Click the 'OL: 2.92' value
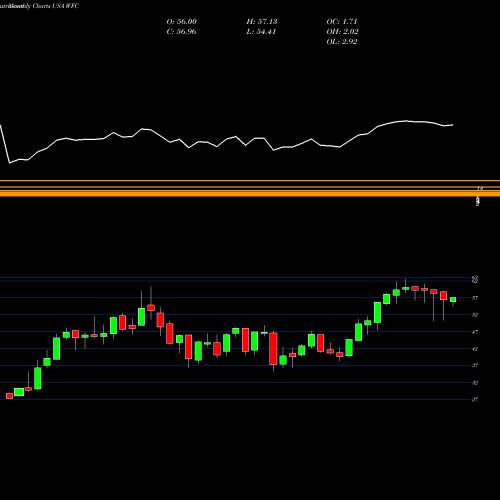Screen dimensions: 500x500 click(342, 42)
